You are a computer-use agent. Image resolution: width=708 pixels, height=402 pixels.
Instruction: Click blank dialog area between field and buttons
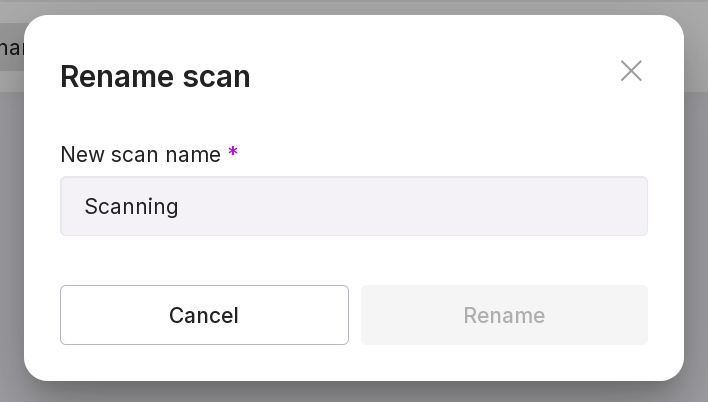(x=354, y=260)
